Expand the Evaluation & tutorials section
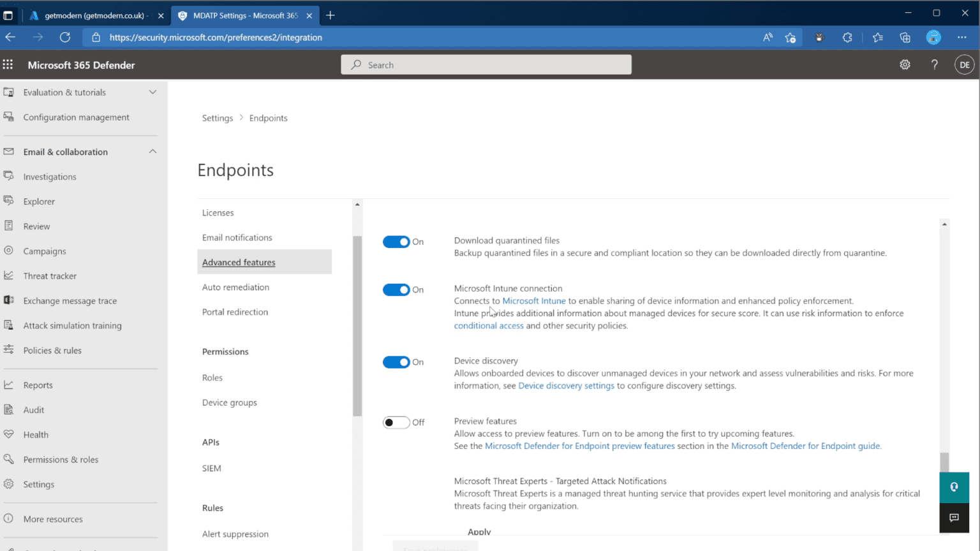Screen dimensions: 980x551 [152, 92]
